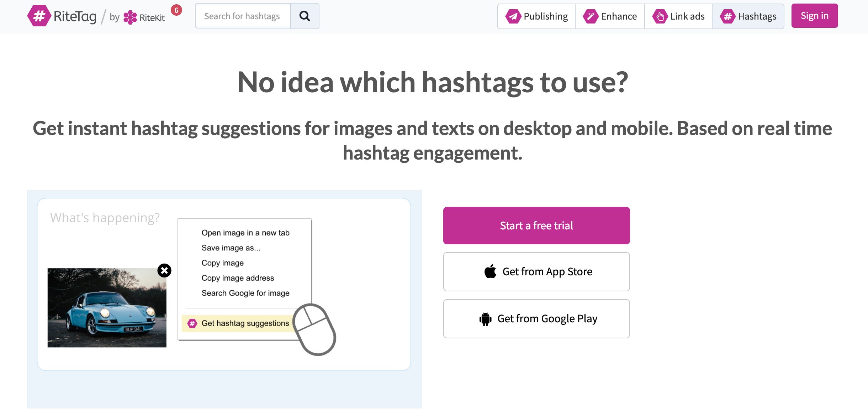
Task: Dismiss the car image via the X button
Action: pyautogui.click(x=164, y=271)
